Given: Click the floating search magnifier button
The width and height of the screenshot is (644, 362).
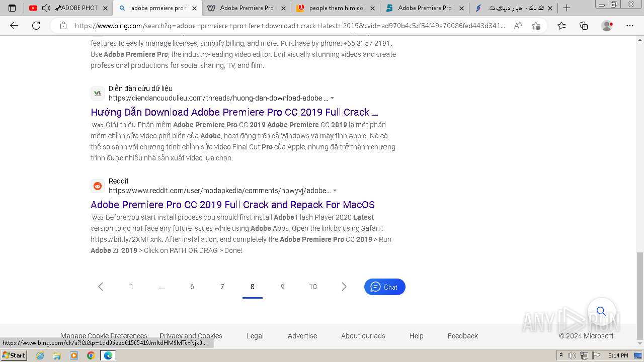Looking at the screenshot, I should click(601, 311).
